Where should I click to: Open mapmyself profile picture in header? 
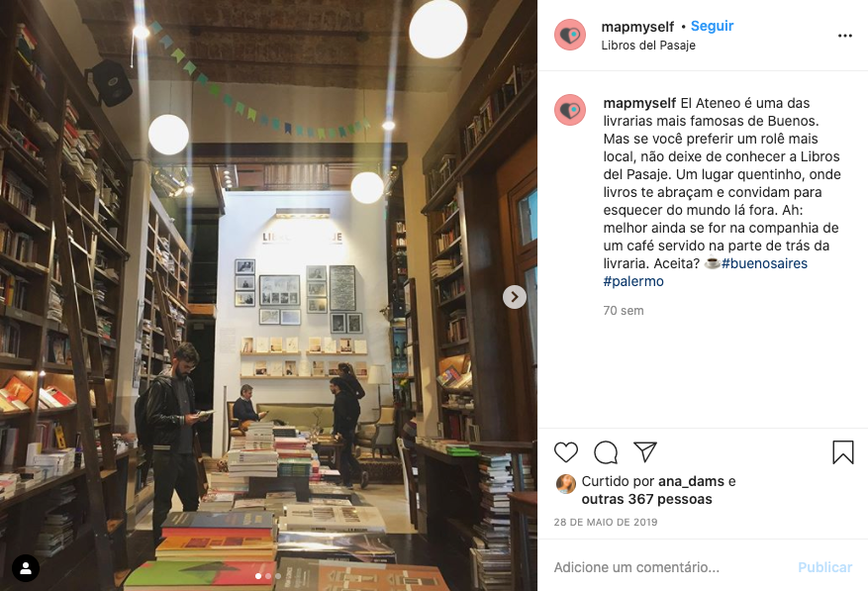click(570, 35)
